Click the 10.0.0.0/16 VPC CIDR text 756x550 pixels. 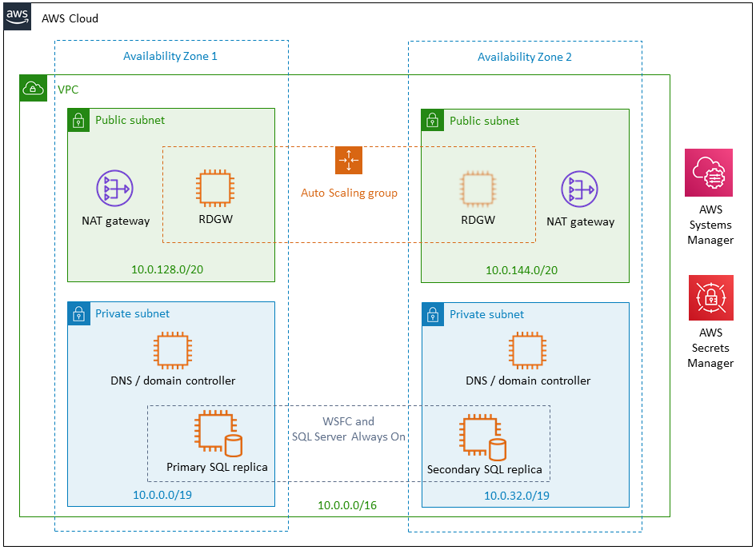pyautogui.click(x=347, y=505)
